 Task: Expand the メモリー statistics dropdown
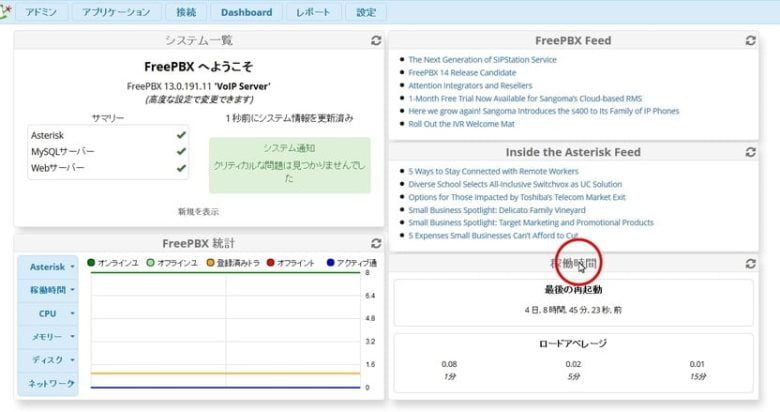[x=49, y=337]
